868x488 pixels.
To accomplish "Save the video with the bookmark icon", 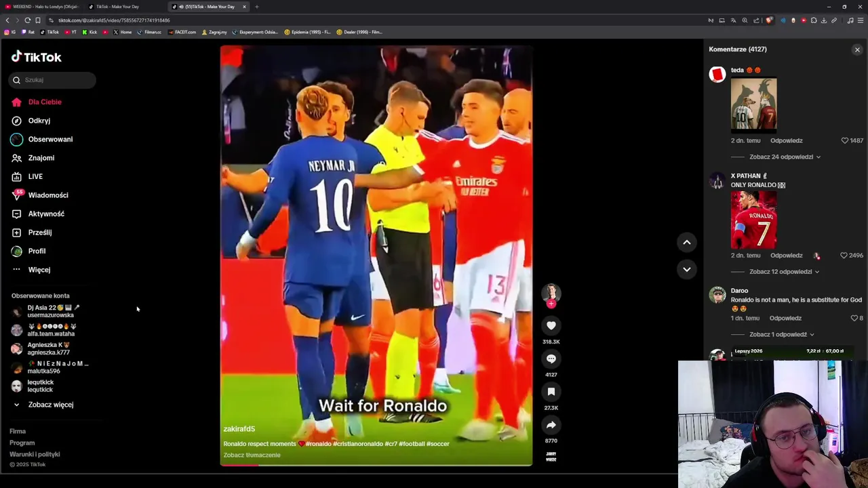I will [x=551, y=392].
